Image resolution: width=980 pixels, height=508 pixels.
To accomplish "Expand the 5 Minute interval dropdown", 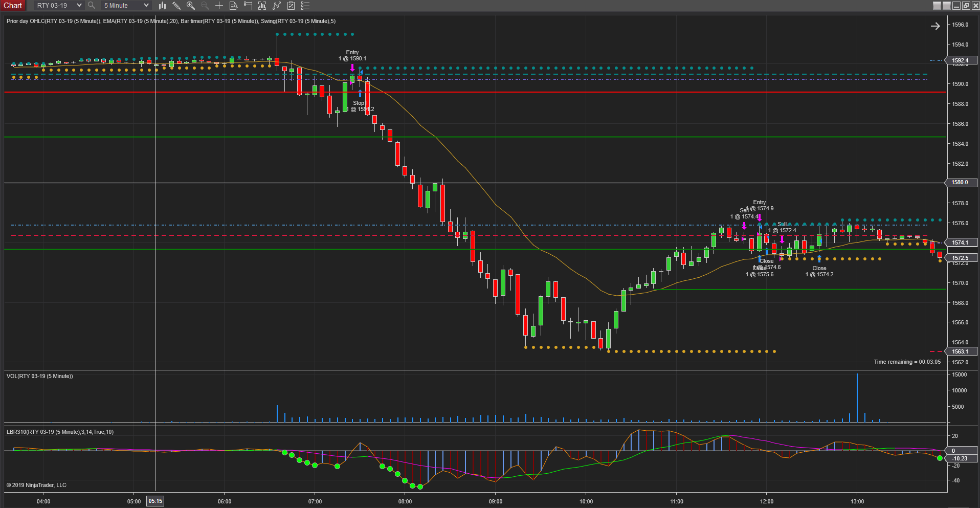I will click(x=126, y=6).
